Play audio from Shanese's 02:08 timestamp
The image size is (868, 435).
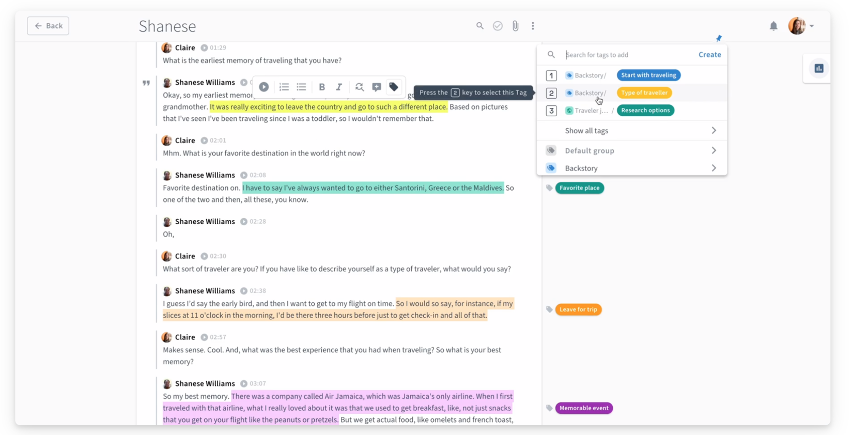click(x=244, y=175)
